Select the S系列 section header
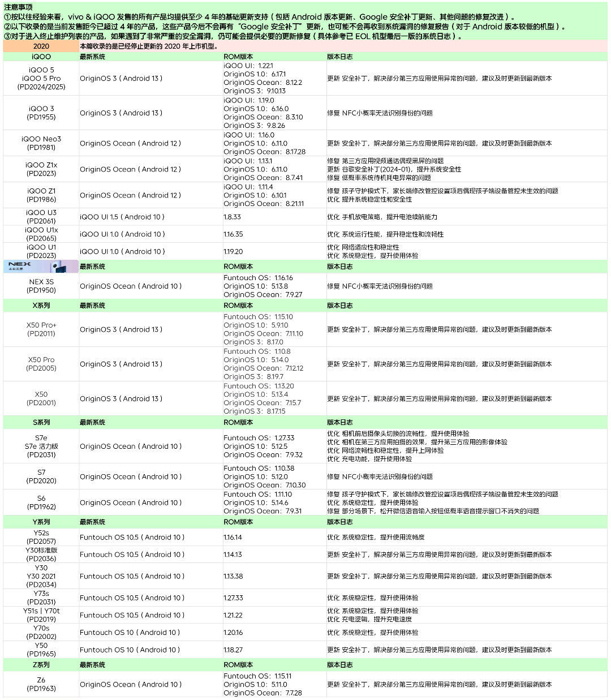Screen dimensions: 611x700 click(x=41, y=422)
